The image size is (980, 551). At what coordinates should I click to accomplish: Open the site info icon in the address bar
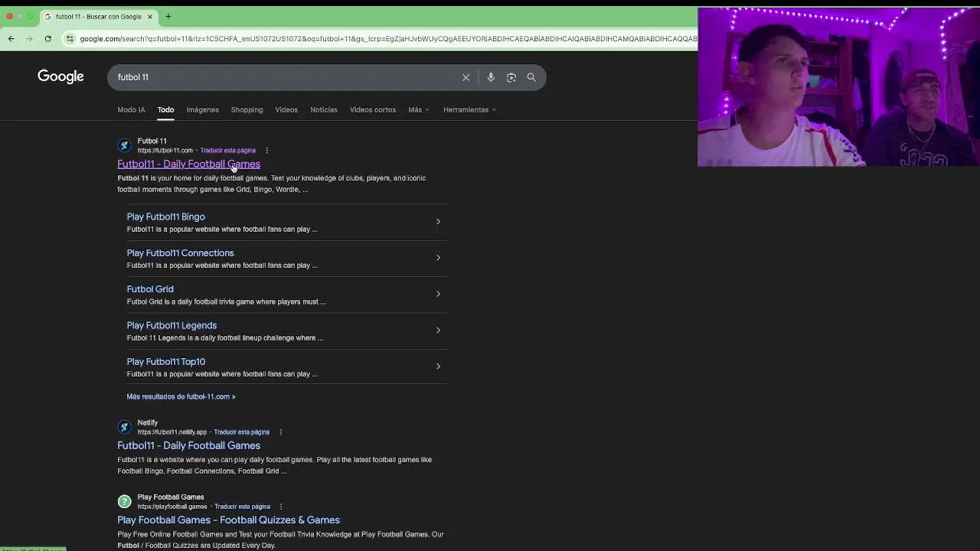70,38
